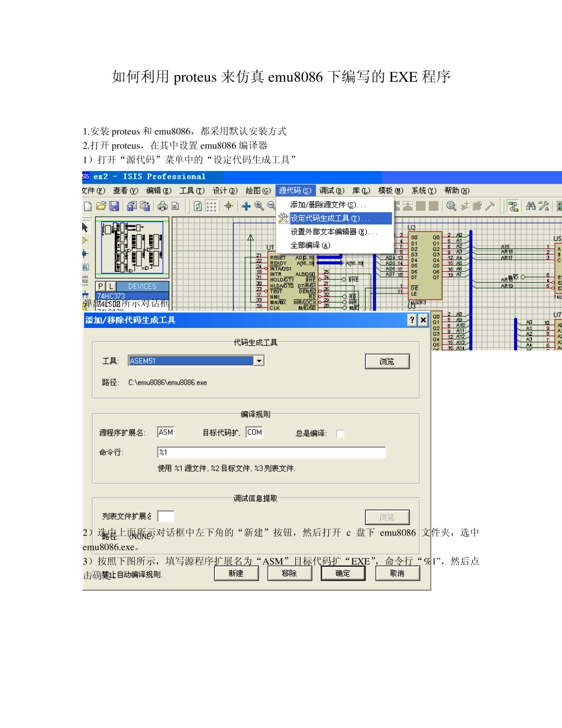Click the Wire autorouter toolbar icon

(513, 206)
